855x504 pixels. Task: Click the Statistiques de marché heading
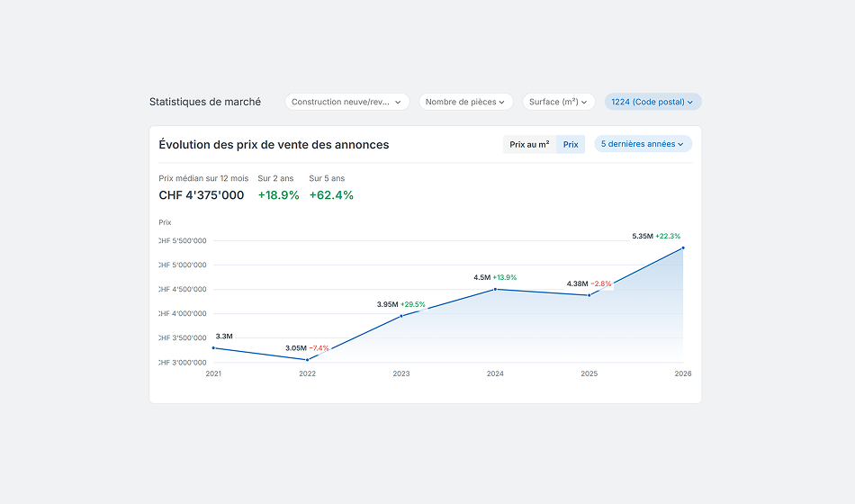(x=205, y=103)
